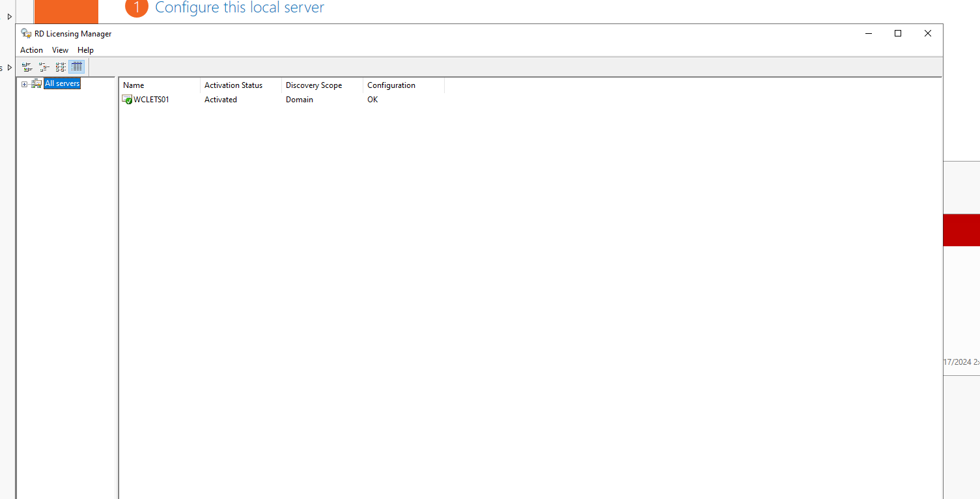Screen dimensions: 980x499
Task: Switch to Small Icons view in toolbar
Action: tap(44, 66)
